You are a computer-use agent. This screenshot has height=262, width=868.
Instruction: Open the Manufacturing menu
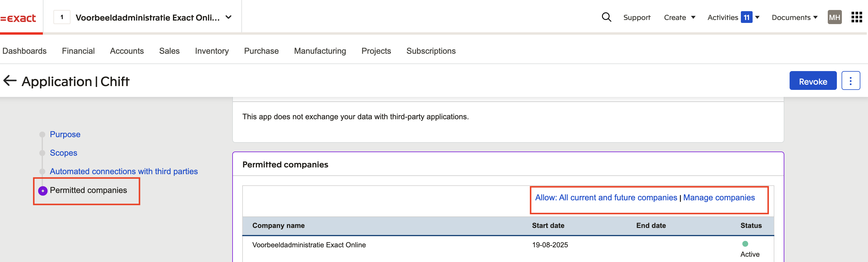320,51
